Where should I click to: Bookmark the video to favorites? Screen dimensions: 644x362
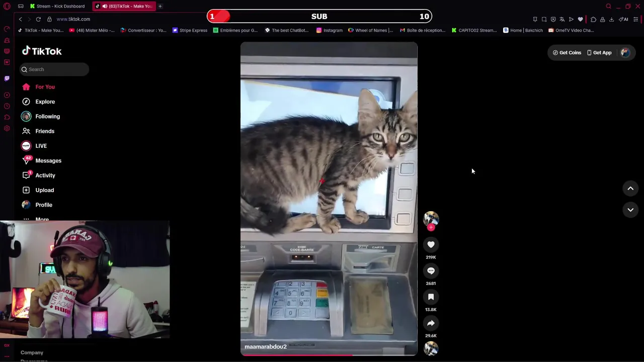pyautogui.click(x=431, y=297)
